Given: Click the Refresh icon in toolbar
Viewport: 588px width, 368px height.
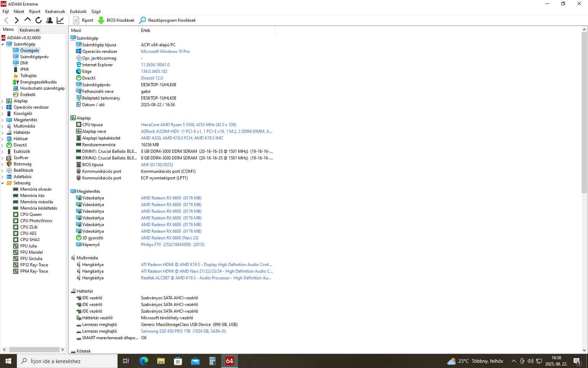Looking at the screenshot, I should (38, 20).
